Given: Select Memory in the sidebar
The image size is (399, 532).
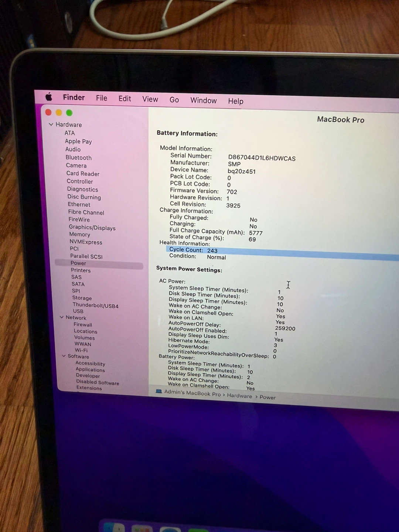Looking at the screenshot, I should (80, 235).
